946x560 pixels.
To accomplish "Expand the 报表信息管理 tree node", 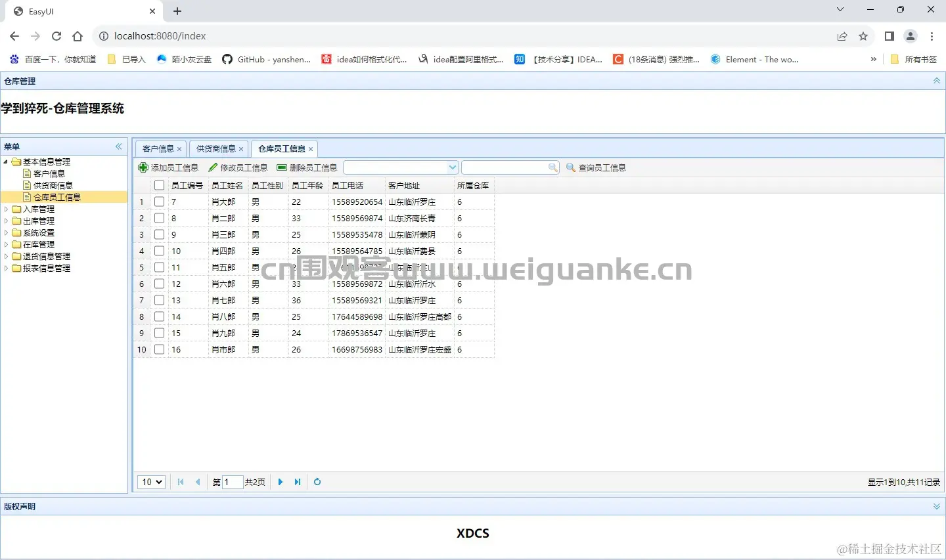I will 6,268.
